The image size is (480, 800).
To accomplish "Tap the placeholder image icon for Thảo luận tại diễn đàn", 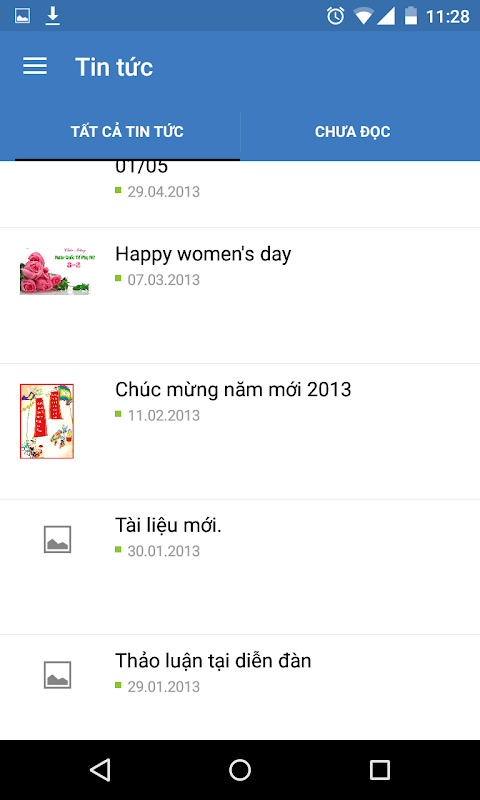I will click(57, 675).
